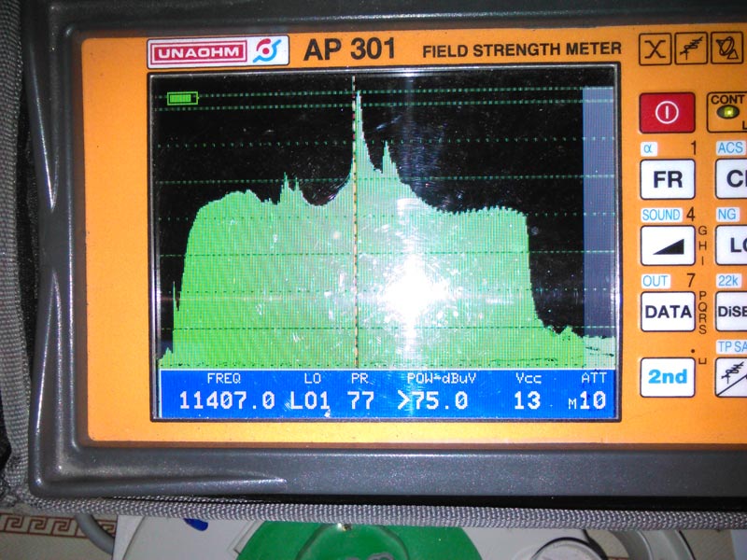Screen dimensions: 747x560
Task: Select the satellite dish mode icon
Action: (729, 49)
